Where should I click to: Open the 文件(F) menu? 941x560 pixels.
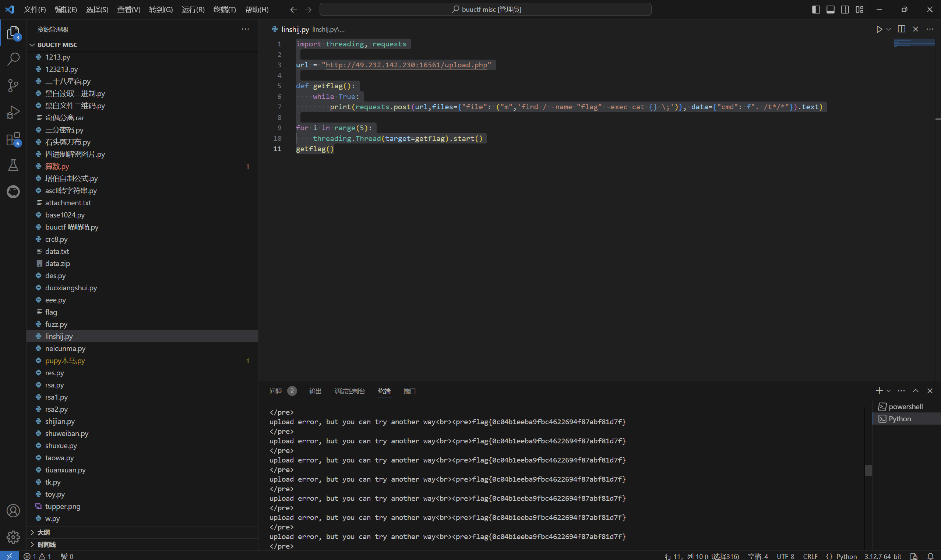pos(35,10)
